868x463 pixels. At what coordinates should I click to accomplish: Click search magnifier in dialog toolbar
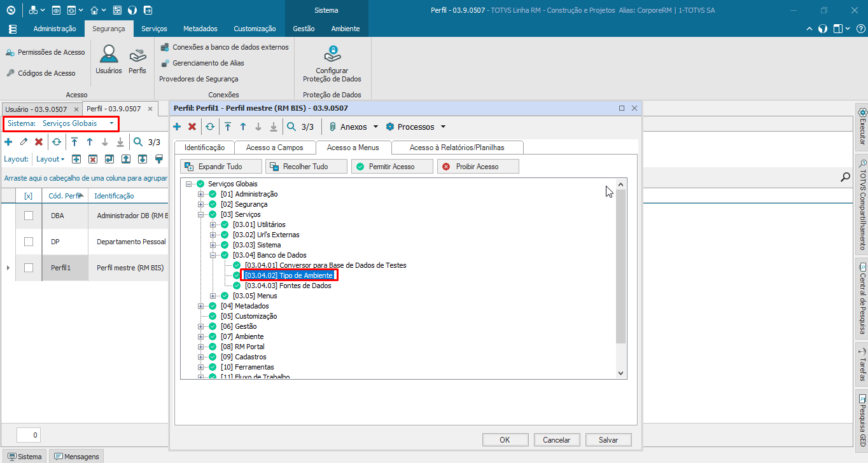coord(291,127)
